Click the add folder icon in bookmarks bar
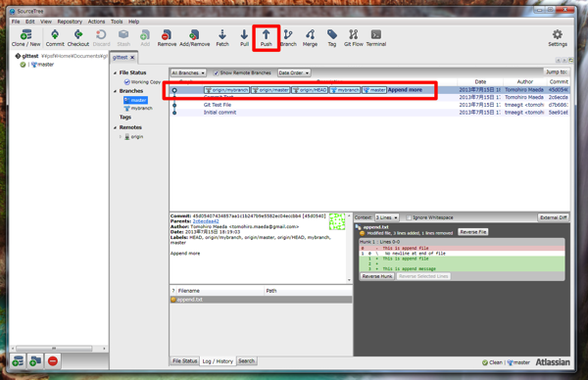 pyautogui.click(x=35, y=360)
